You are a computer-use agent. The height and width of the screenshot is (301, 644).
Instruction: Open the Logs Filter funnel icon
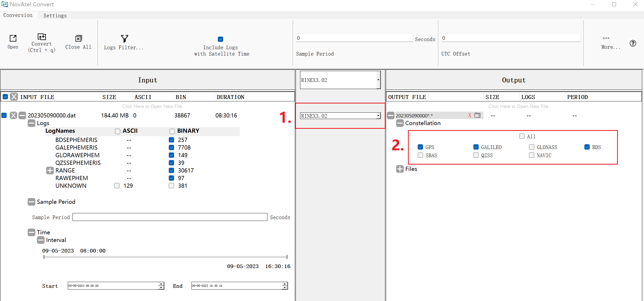point(124,39)
